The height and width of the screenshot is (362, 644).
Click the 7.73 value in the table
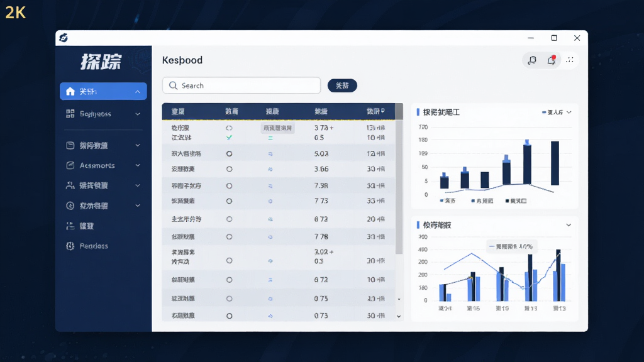tap(321, 201)
